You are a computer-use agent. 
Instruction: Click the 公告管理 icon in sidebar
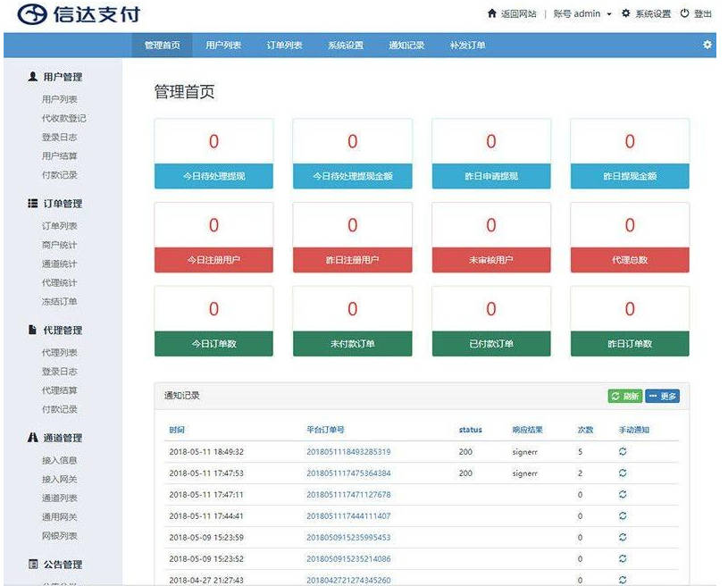[33, 565]
